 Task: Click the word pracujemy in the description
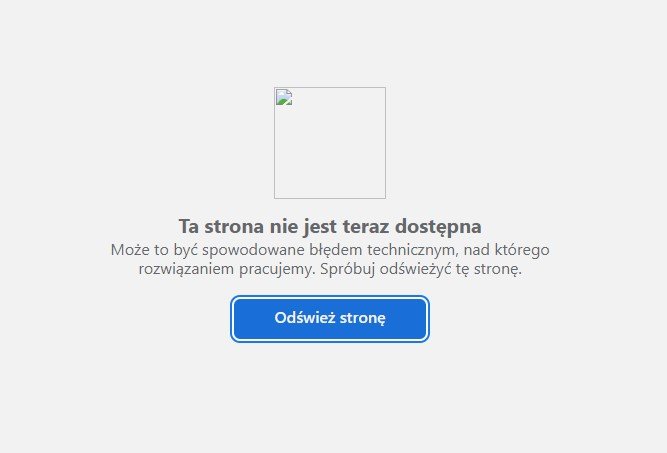click(x=276, y=270)
